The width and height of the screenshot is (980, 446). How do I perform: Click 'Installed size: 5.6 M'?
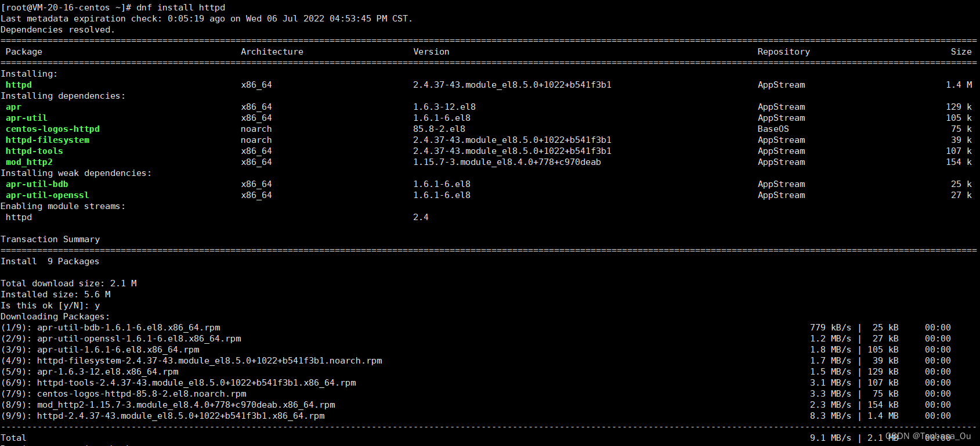coord(56,294)
